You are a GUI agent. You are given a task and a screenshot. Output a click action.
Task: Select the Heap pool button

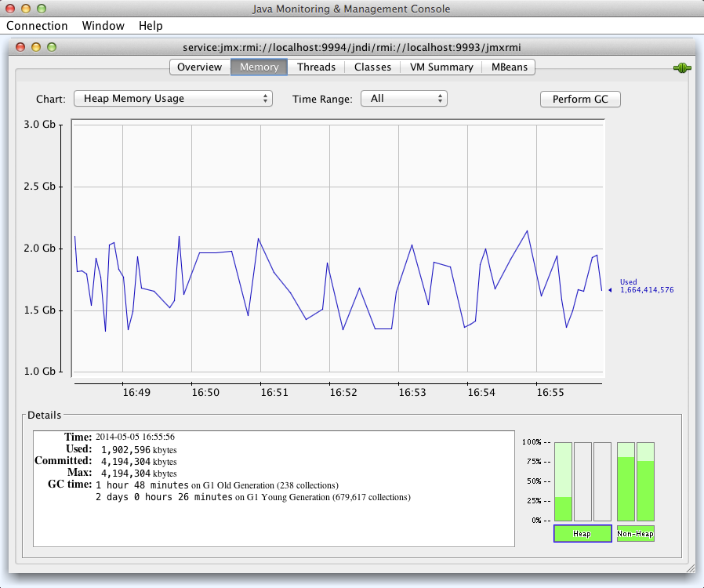tap(582, 534)
